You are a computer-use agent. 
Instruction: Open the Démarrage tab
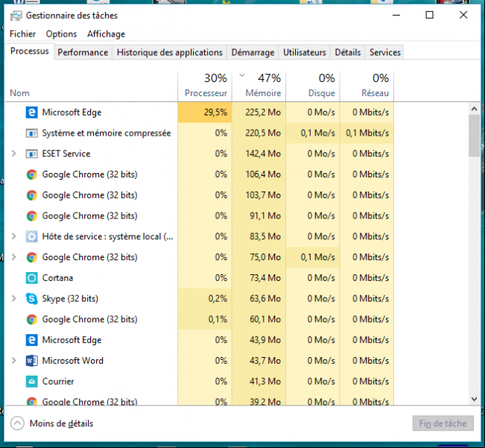(253, 52)
